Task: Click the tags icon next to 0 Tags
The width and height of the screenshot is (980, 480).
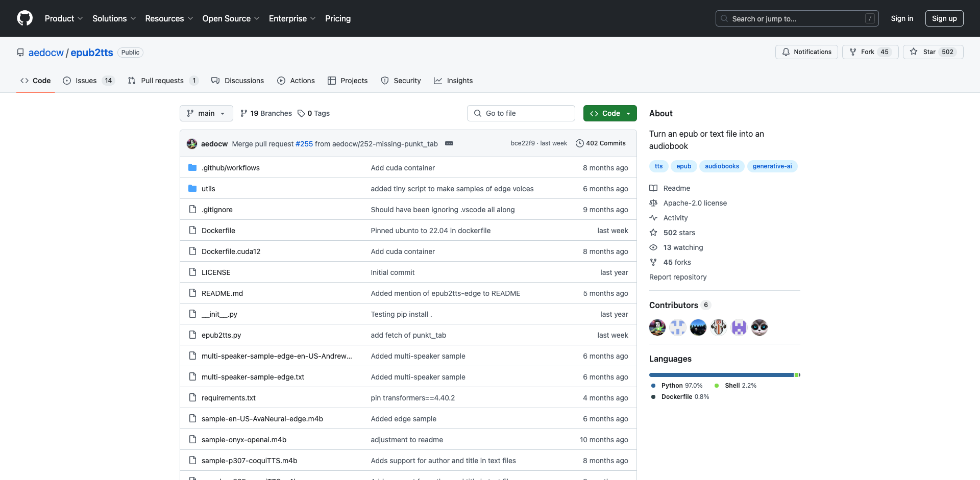Action: tap(301, 113)
